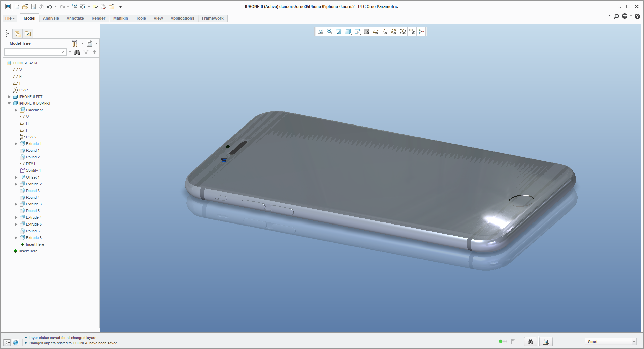
Task: Toggle datum point display visibility
Action: point(393,31)
